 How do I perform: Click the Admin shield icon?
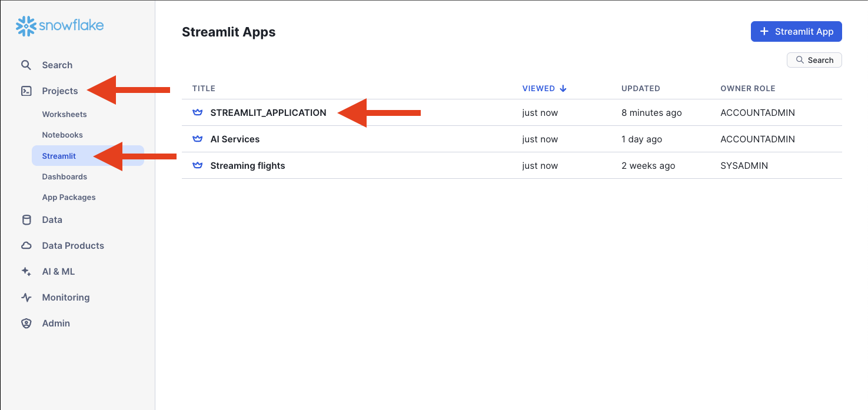[x=26, y=324]
